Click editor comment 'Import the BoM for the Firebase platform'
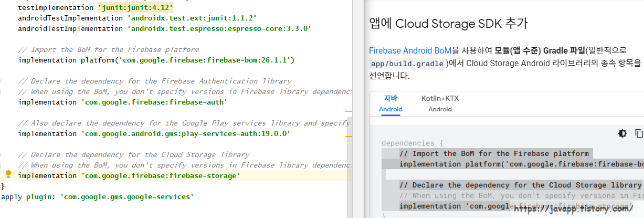This screenshot has height=218, width=644. (109, 49)
